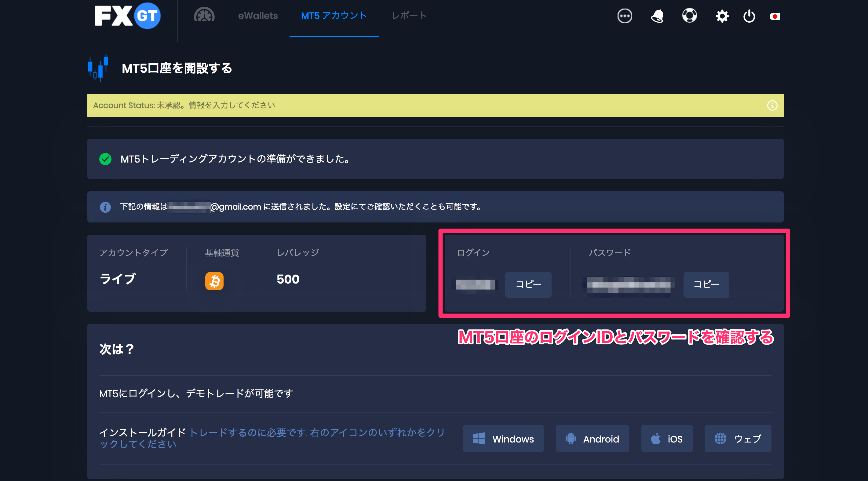Open support via the lifebuoy icon
868x481 pixels.
[x=689, y=16]
